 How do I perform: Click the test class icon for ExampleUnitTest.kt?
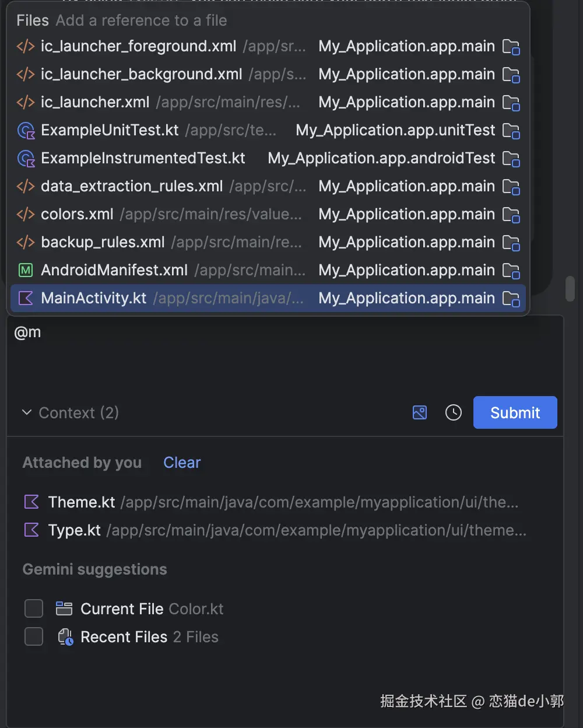26,130
